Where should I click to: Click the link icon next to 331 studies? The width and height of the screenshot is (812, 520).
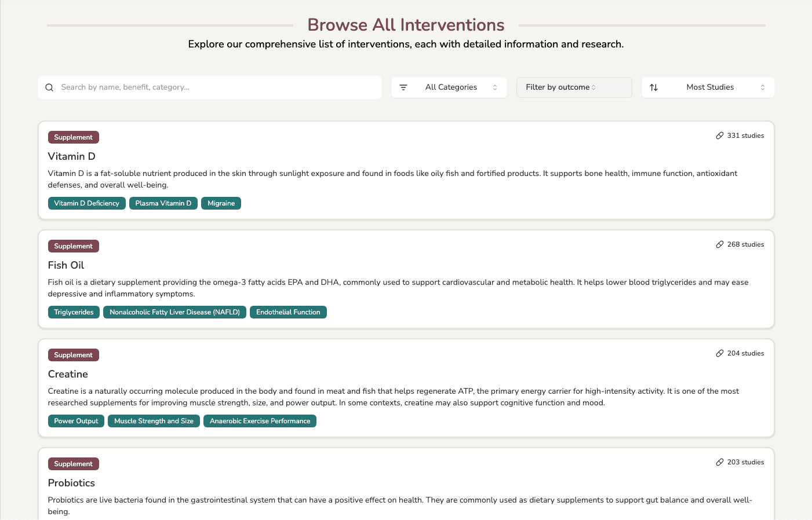pyautogui.click(x=720, y=136)
